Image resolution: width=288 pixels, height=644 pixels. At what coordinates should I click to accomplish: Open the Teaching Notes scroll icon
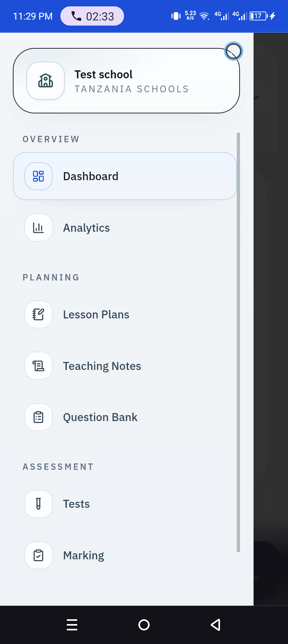pos(38,366)
